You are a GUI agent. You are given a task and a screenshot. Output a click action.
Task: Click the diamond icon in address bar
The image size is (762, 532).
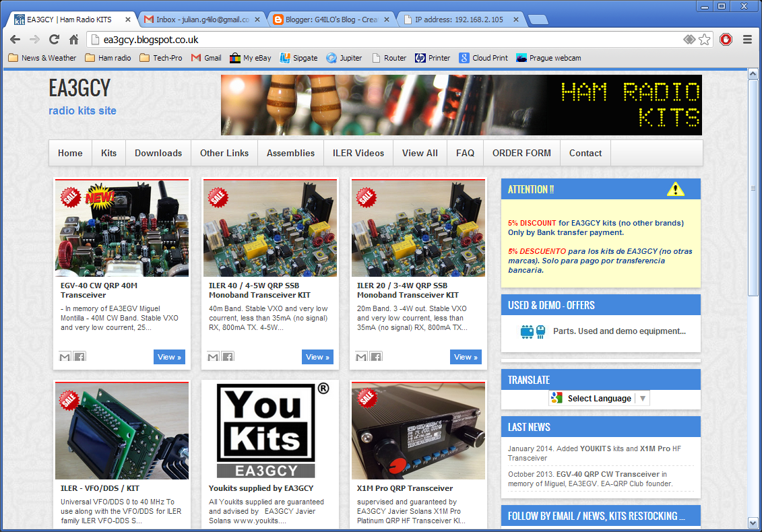(689, 40)
